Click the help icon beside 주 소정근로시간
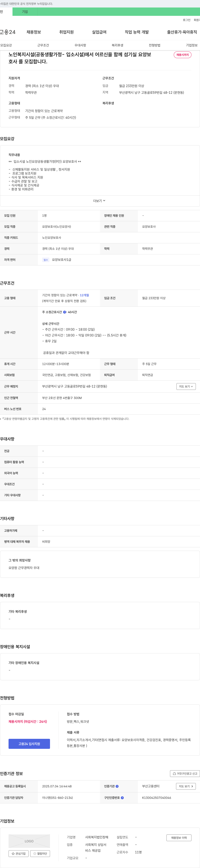 [x=65, y=312]
